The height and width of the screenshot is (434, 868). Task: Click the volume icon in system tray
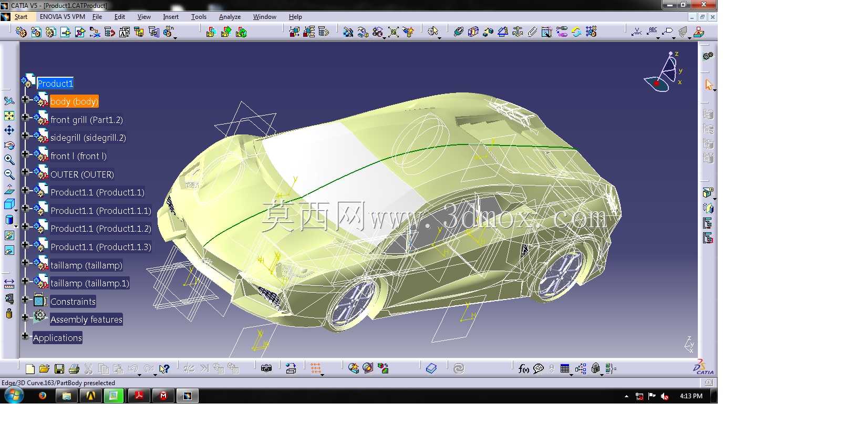665,396
